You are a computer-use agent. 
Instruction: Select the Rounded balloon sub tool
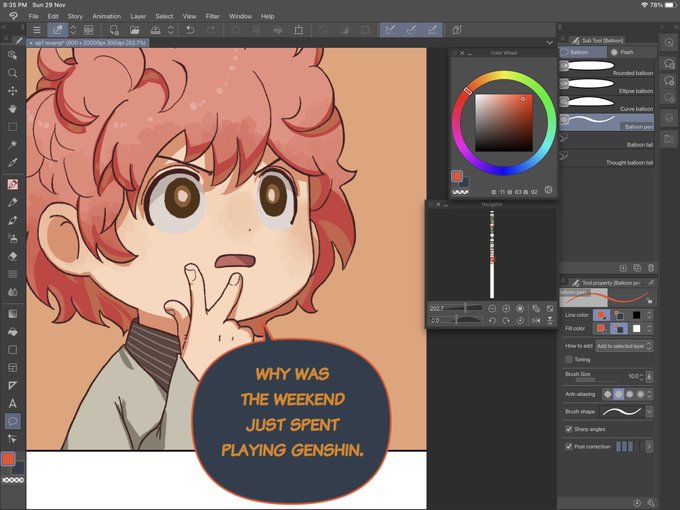(606, 68)
